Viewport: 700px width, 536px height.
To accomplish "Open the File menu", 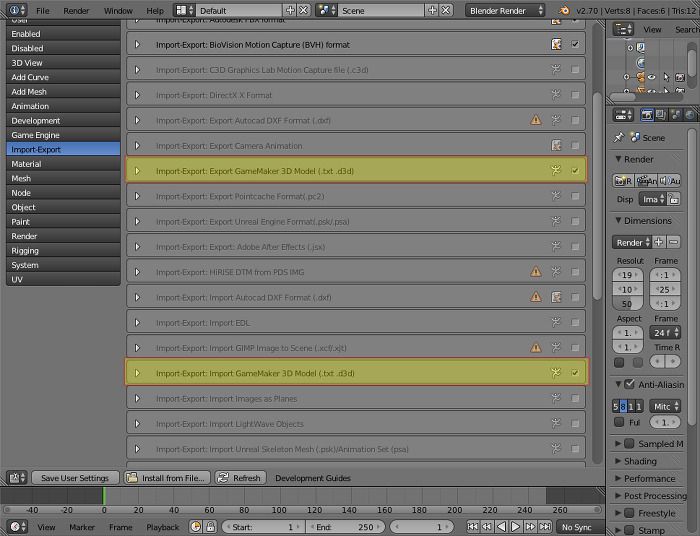I will [43, 11].
